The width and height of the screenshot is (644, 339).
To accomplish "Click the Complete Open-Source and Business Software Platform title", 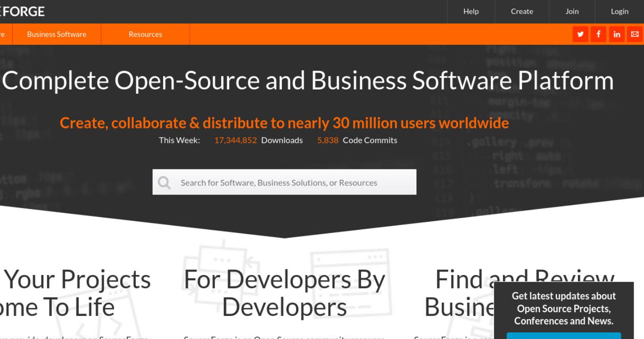I will click(308, 81).
